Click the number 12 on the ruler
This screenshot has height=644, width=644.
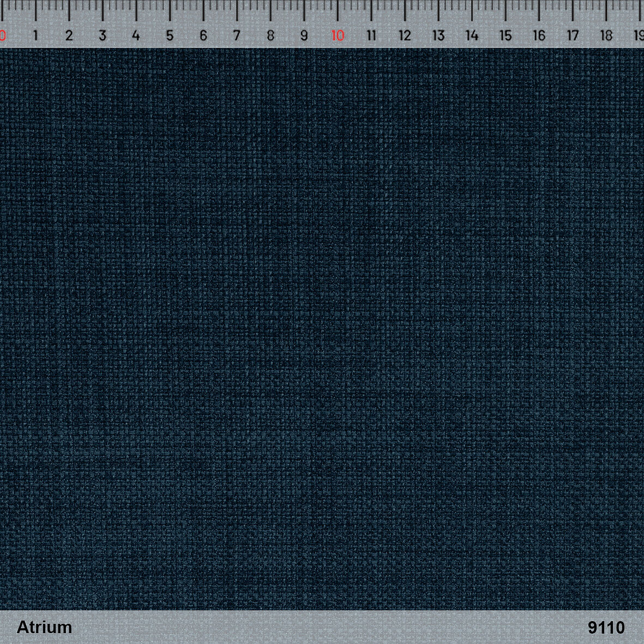point(405,36)
